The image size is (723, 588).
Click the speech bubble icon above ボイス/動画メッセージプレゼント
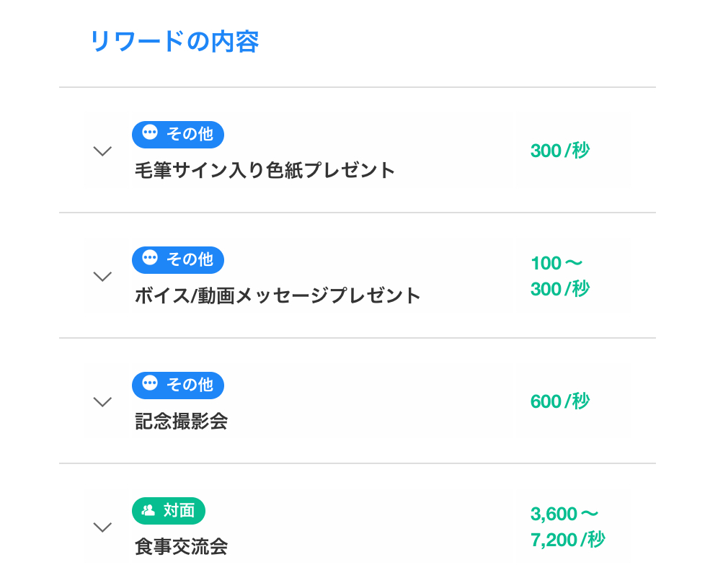tap(150, 258)
